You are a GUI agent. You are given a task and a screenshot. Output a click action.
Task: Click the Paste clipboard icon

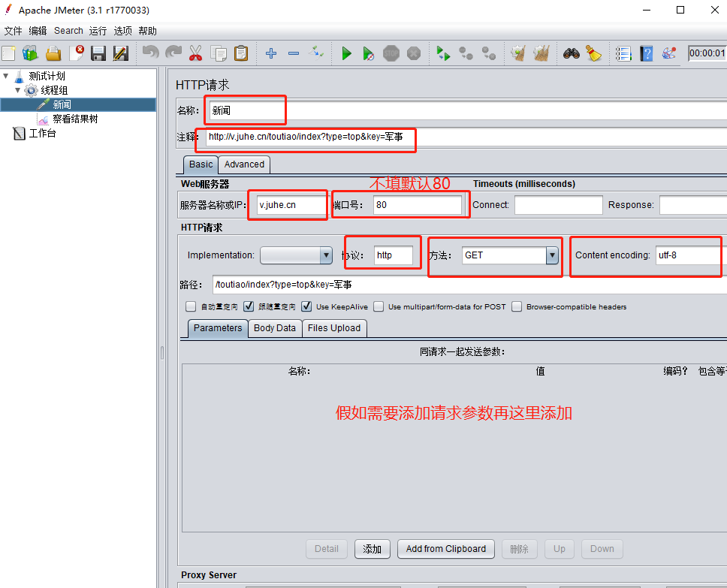(241, 53)
